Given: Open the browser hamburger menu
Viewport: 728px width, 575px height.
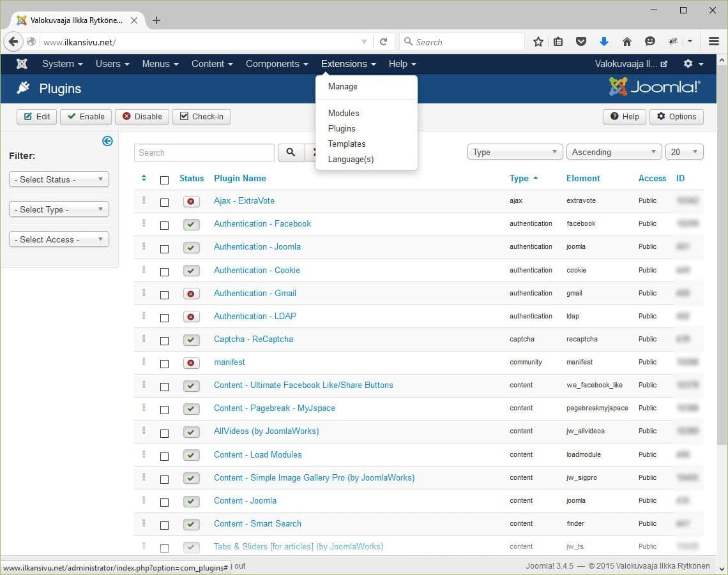Looking at the screenshot, I should click(x=714, y=41).
